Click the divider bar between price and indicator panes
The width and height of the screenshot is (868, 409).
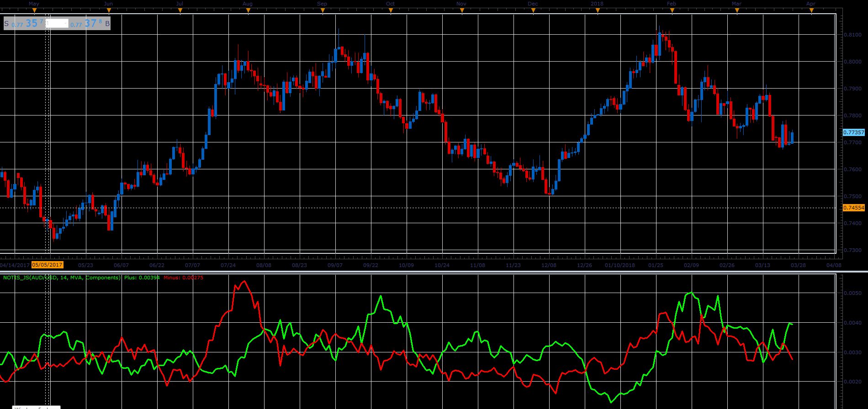pos(434,272)
